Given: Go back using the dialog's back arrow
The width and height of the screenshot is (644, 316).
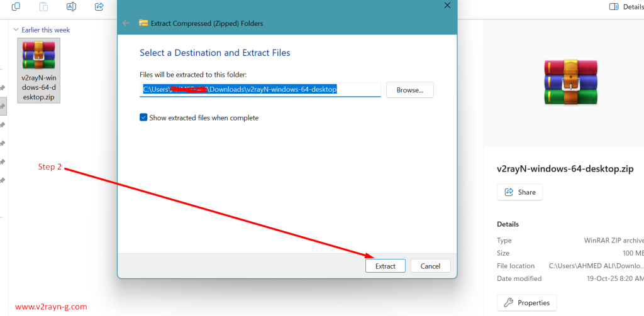Looking at the screenshot, I should 126,23.
